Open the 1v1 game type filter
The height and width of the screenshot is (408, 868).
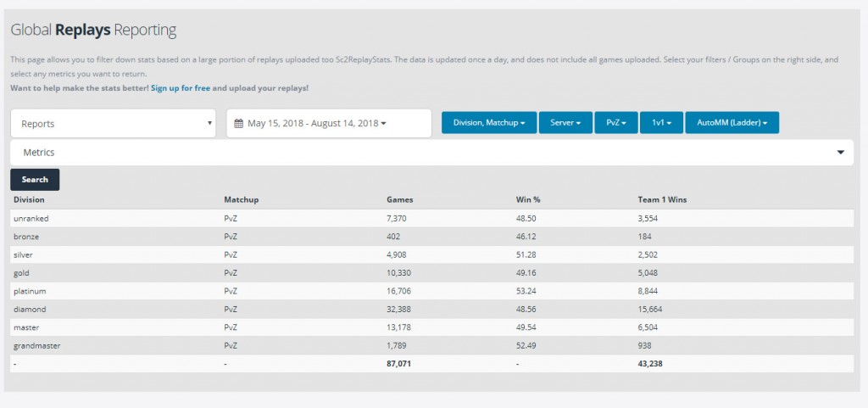point(661,123)
